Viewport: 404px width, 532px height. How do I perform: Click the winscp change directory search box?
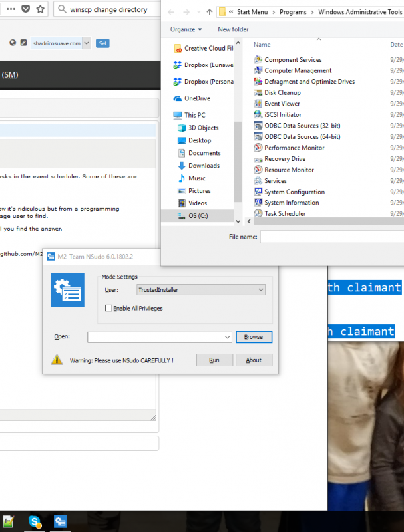coord(107,9)
